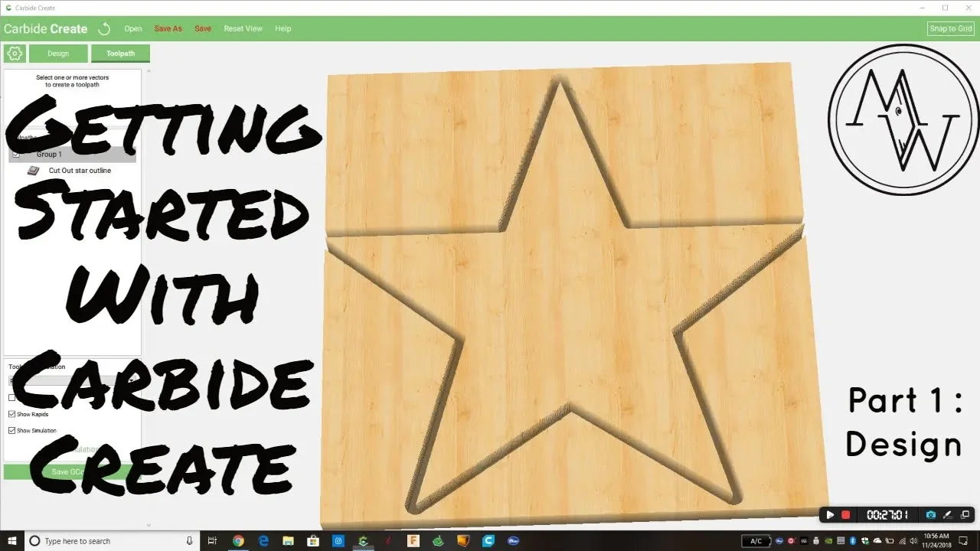Open File Explorer from the taskbar
Viewport: 980px width, 551px height.
point(288,541)
